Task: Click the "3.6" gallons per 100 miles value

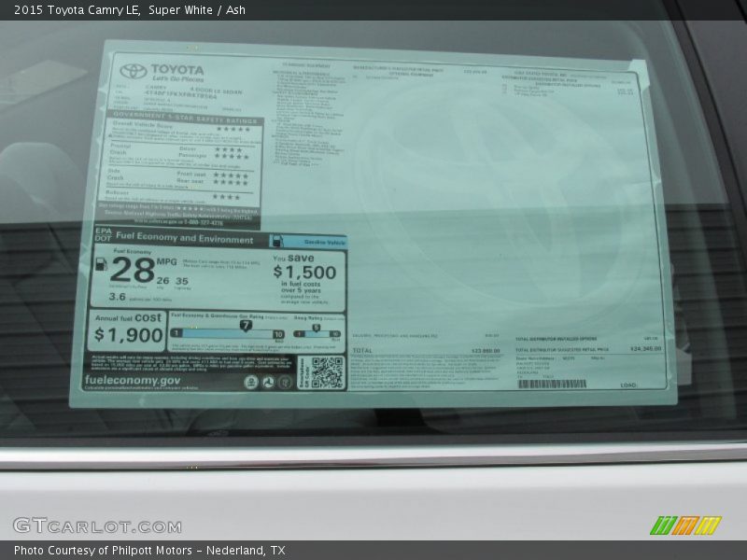Action: click(x=117, y=297)
